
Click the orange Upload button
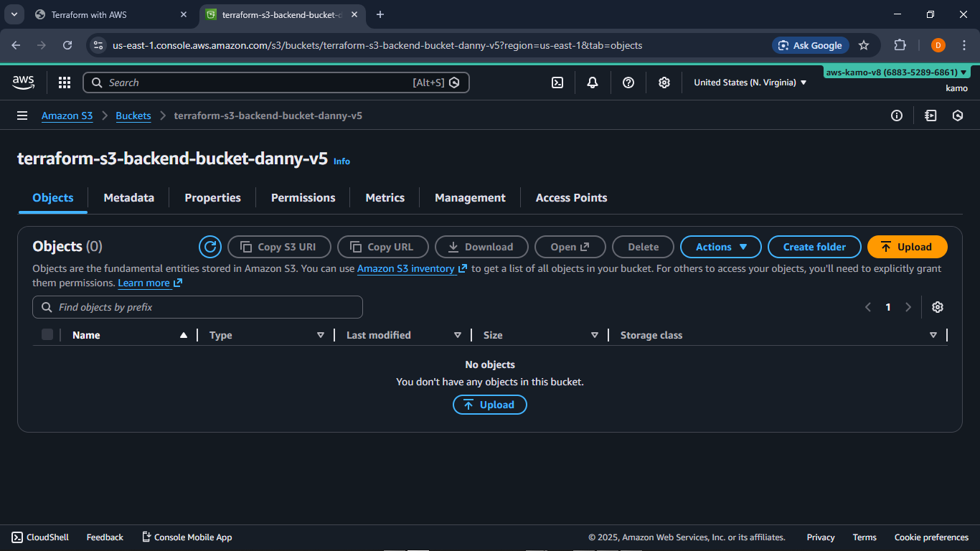tap(907, 247)
